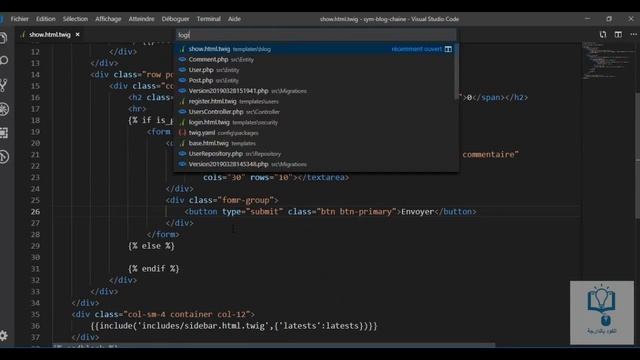Select base.html.twig in quick open list
Viewport: 640px width, 360px height.
coord(314,143)
